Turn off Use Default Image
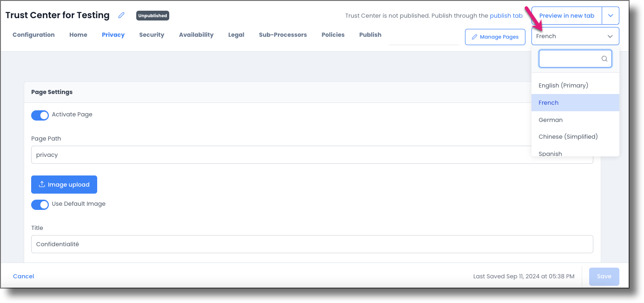Screen dimensions: 644x303 coord(40,205)
